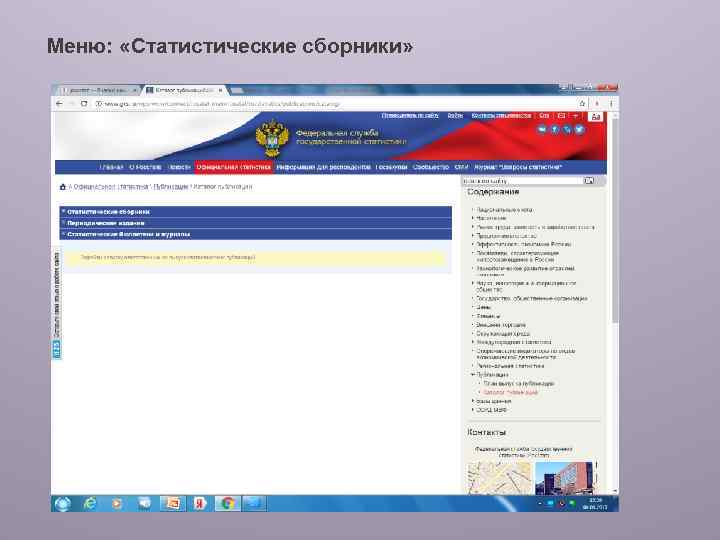The image size is (720, 540).
Task: Launch Internet Explorer from the taskbar
Action: pos(90,504)
